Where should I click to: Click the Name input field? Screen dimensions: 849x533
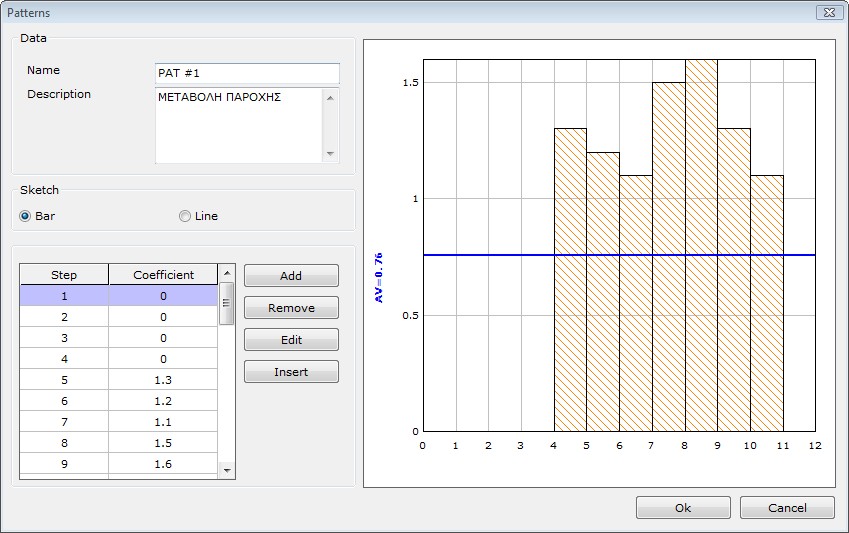coord(247,74)
